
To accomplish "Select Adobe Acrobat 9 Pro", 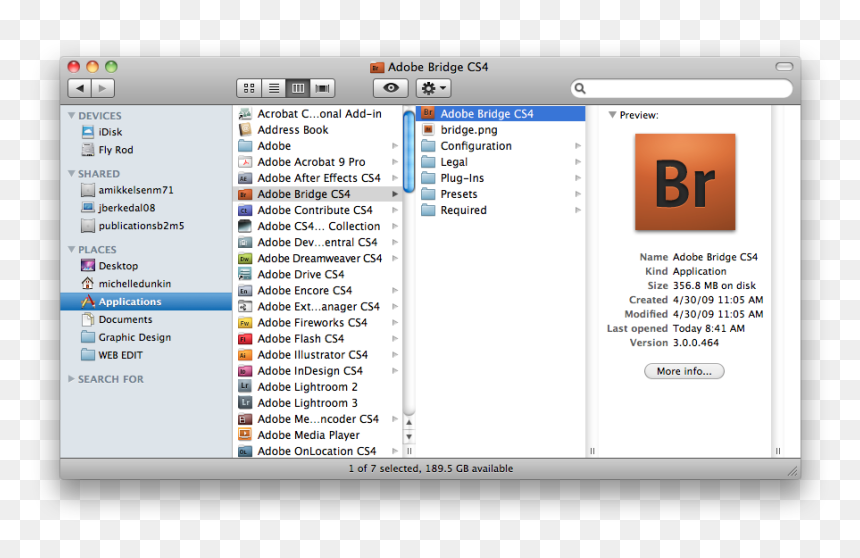I will 318,162.
